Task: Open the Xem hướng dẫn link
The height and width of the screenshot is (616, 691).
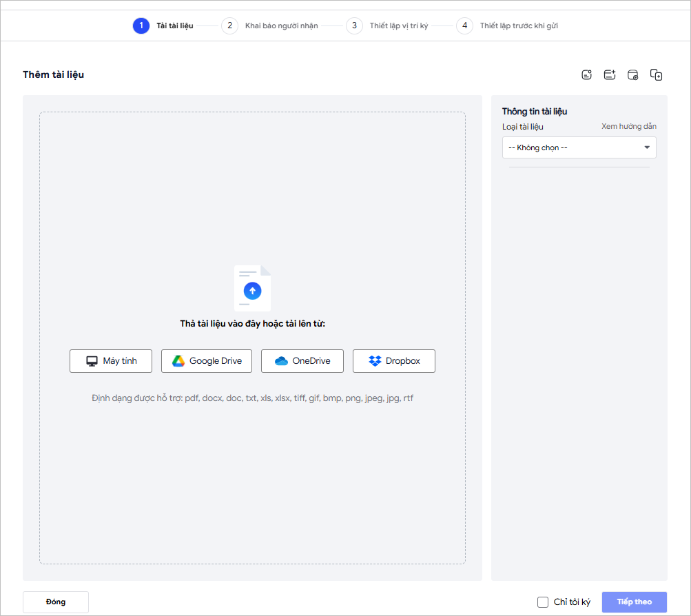Action: [x=628, y=127]
